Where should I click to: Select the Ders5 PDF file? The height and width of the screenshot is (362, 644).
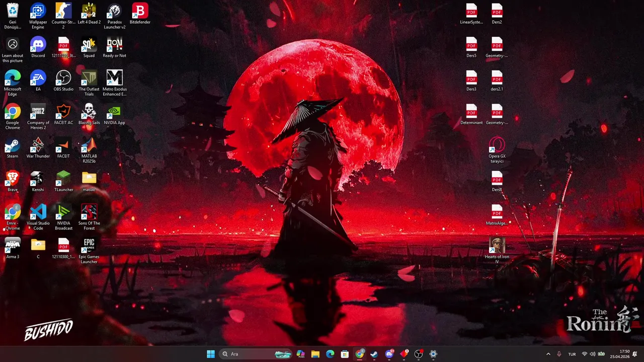coord(471,48)
